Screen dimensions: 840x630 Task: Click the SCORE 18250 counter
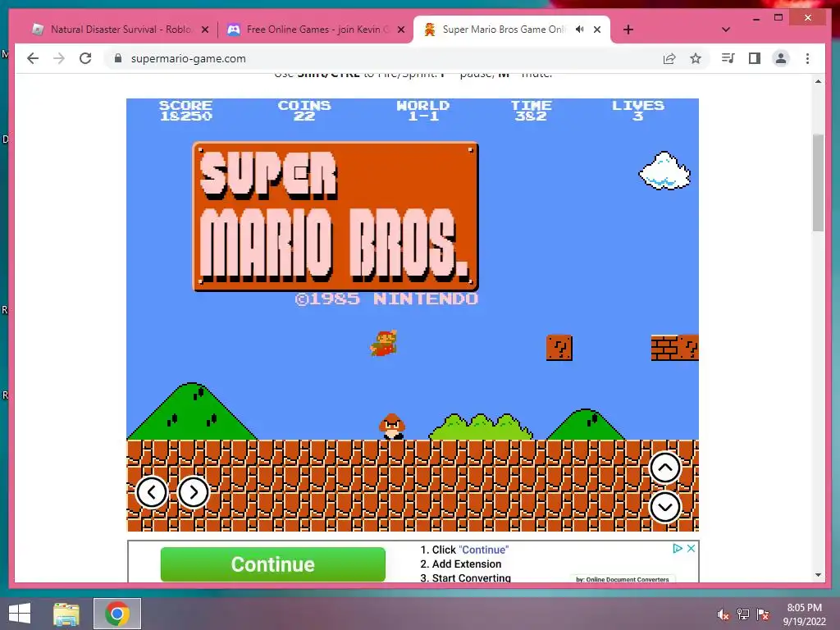[x=186, y=111]
